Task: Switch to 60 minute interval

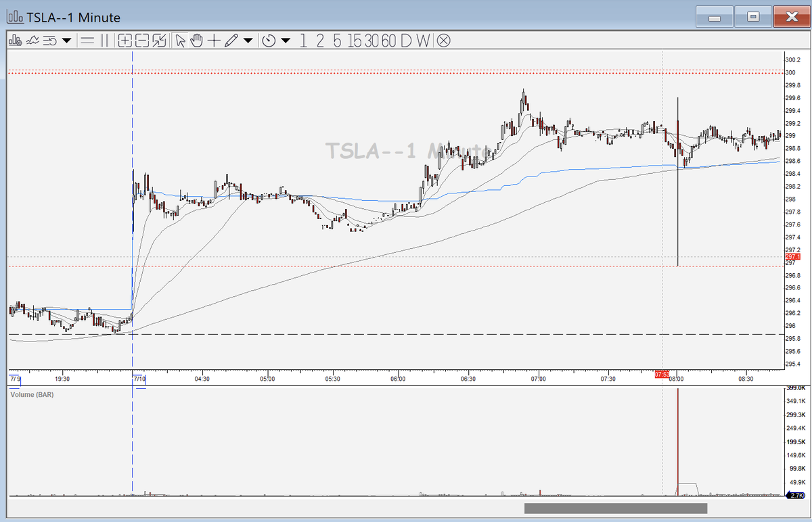Action: 388,41
